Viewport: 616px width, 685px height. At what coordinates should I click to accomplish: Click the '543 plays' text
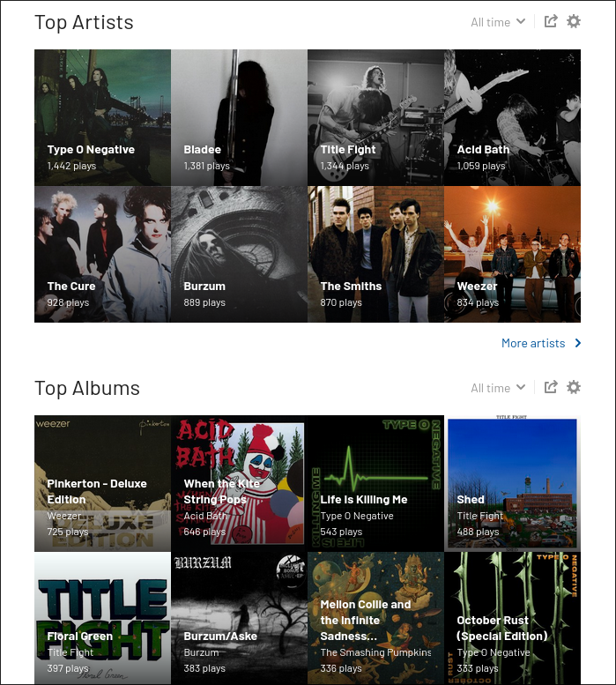(341, 532)
